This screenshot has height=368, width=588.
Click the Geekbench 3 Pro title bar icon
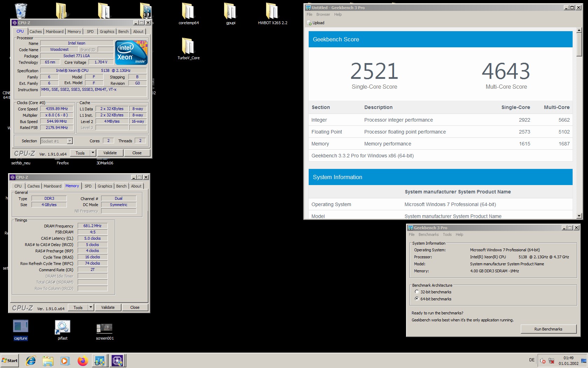411,228
